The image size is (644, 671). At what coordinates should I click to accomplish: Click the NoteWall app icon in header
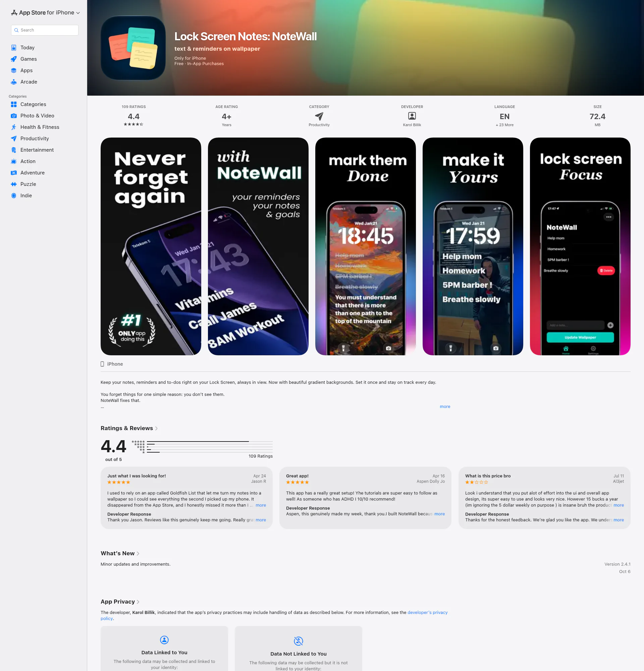[133, 48]
